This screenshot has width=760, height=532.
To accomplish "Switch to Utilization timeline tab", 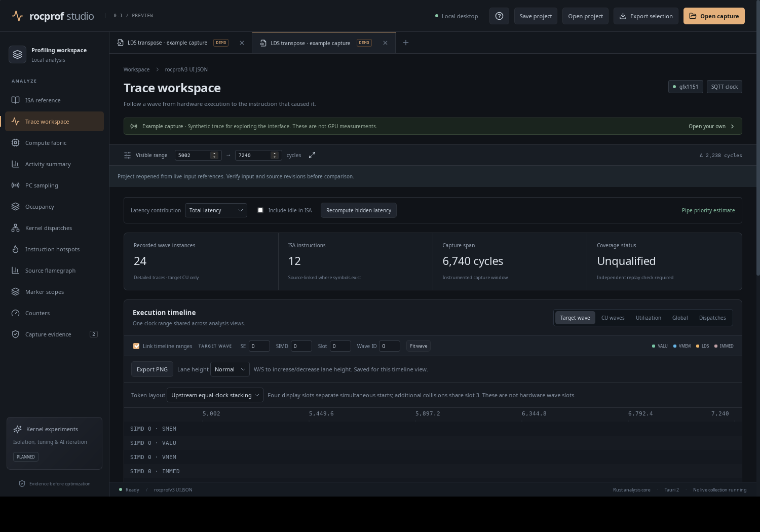I will pyautogui.click(x=648, y=318).
